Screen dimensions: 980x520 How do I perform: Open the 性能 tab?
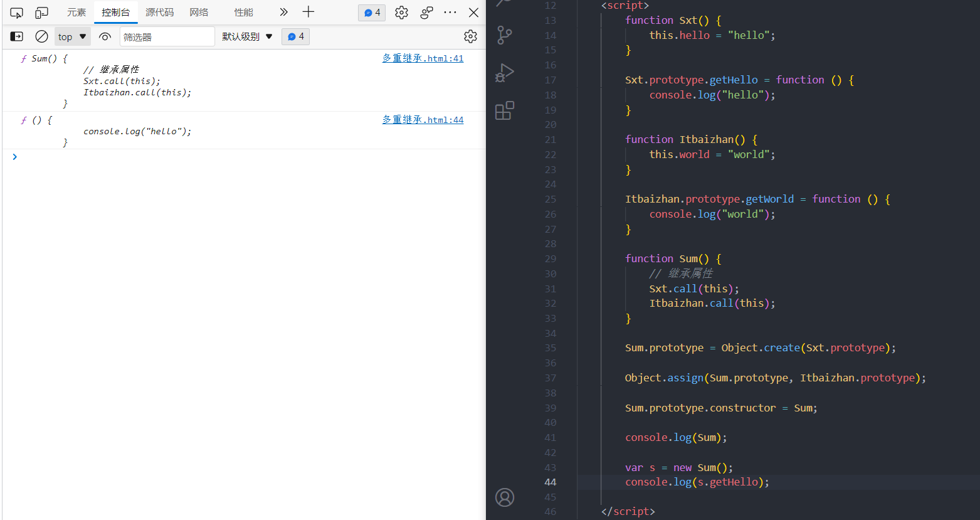pyautogui.click(x=244, y=13)
